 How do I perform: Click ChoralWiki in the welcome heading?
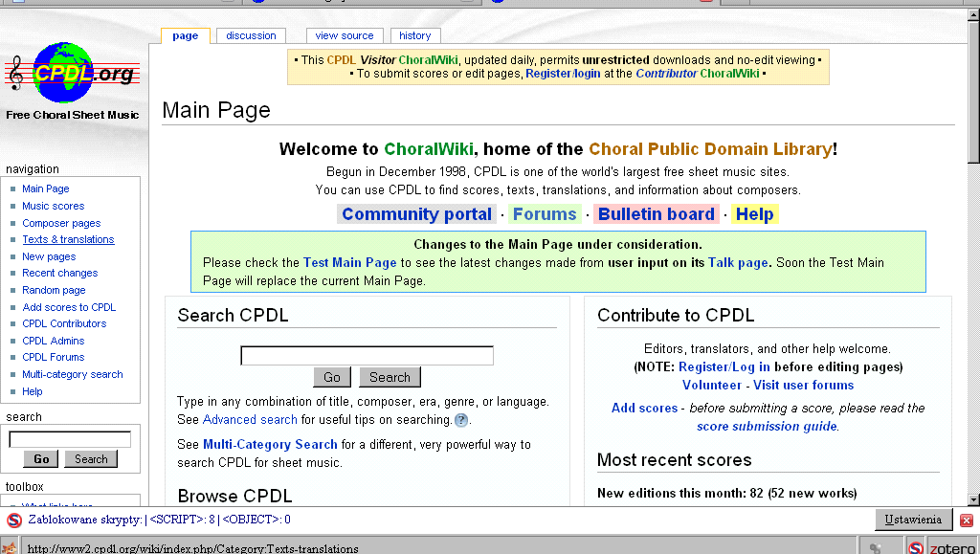[429, 149]
